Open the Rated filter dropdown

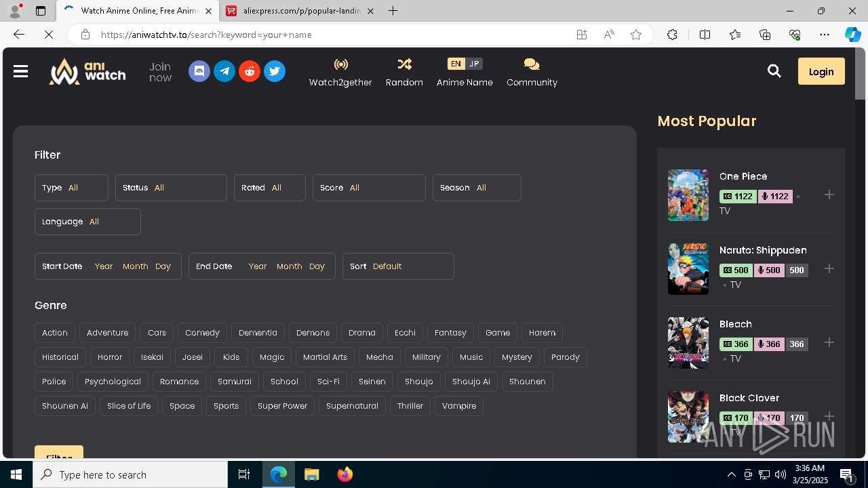270,188
